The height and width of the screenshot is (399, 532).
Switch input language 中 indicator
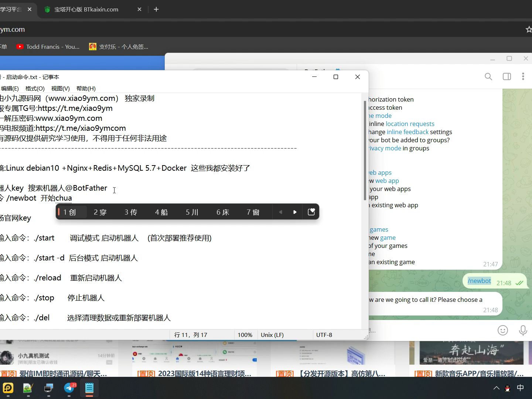[x=520, y=388]
